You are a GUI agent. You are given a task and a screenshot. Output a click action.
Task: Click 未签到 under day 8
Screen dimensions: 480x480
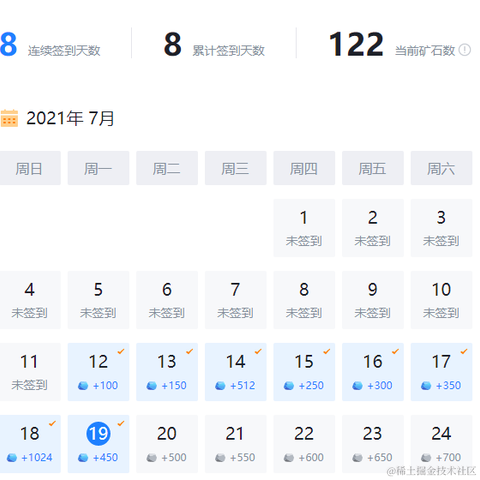(x=304, y=313)
